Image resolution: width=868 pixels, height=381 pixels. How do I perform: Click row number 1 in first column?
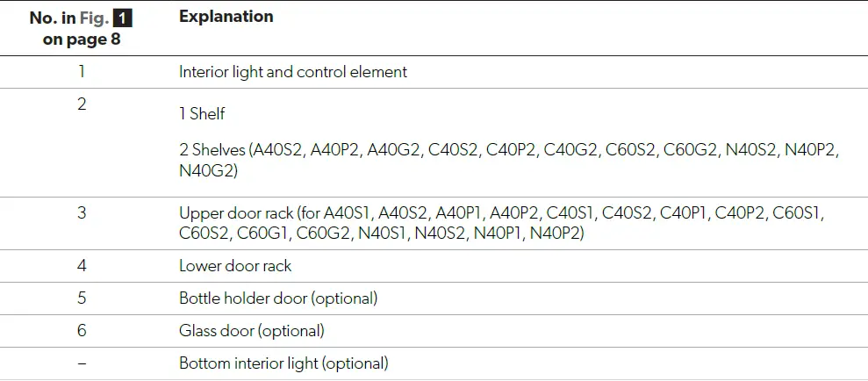point(82,72)
